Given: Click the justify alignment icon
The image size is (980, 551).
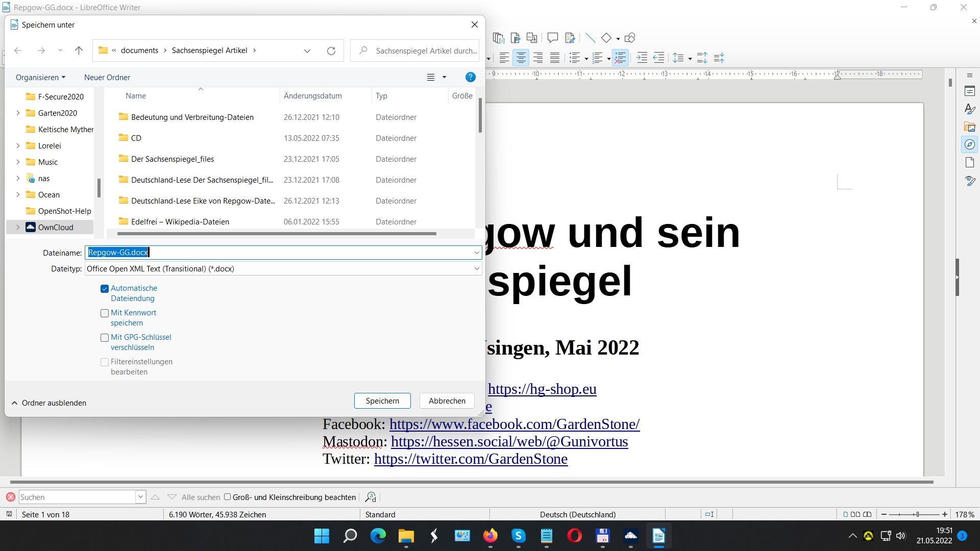Looking at the screenshot, I should pos(555,58).
